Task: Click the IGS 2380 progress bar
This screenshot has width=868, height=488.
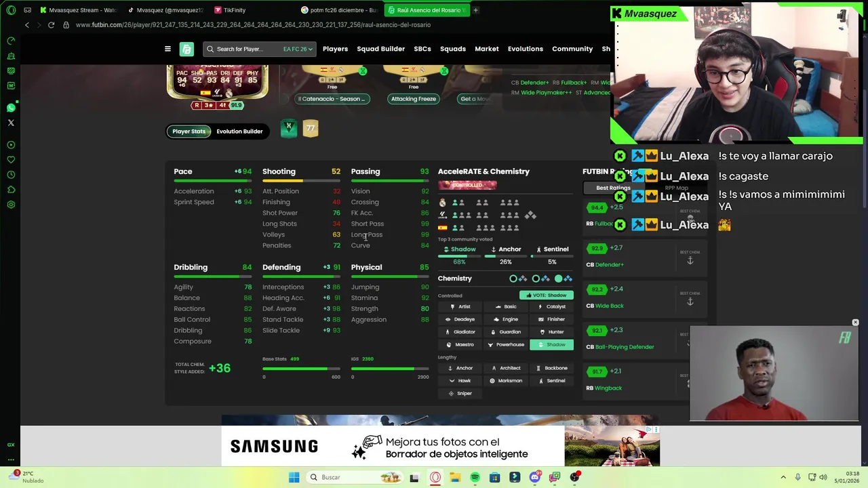Action: point(390,369)
